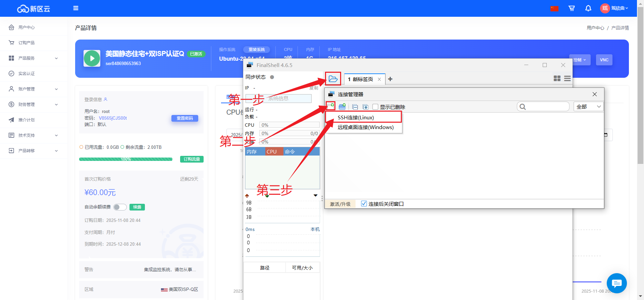Choose 远程桌面连接(Windows) menu entry
644x300 pixels.
pyautogui.click(x=366, y=127)
